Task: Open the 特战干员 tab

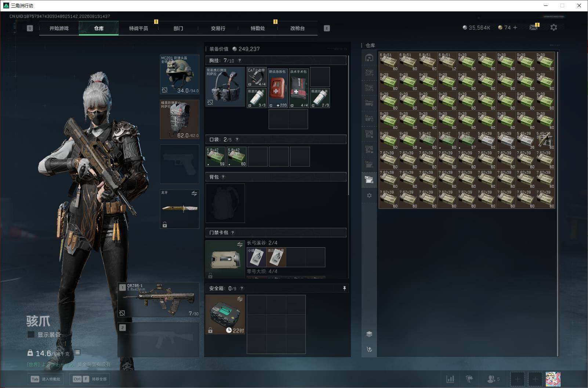Action: pyautogui.click(x=138, y=28)
